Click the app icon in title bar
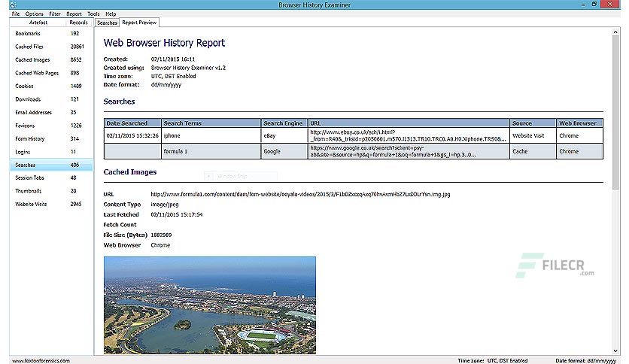 tap(14, 5)
